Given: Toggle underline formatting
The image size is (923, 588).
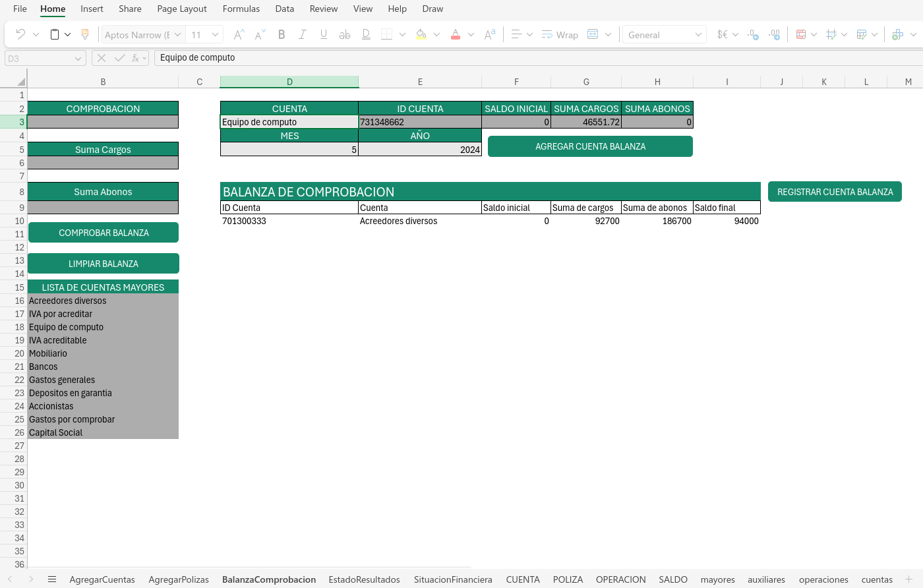Looking at the screenshot, I should [x=324, y=34].
